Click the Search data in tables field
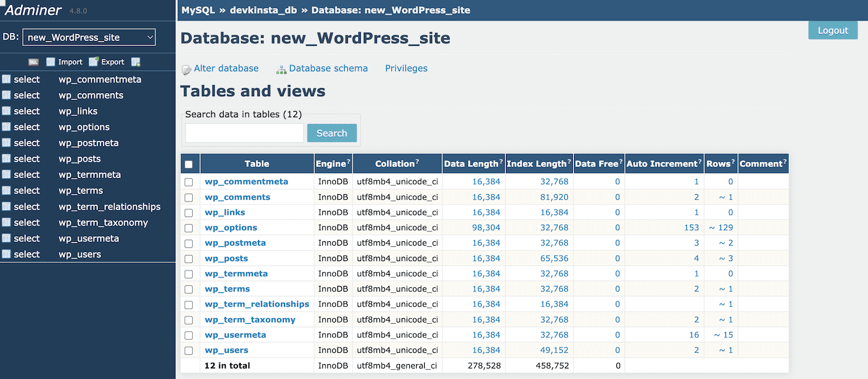The image size is (868, 379). pos(244,133)
